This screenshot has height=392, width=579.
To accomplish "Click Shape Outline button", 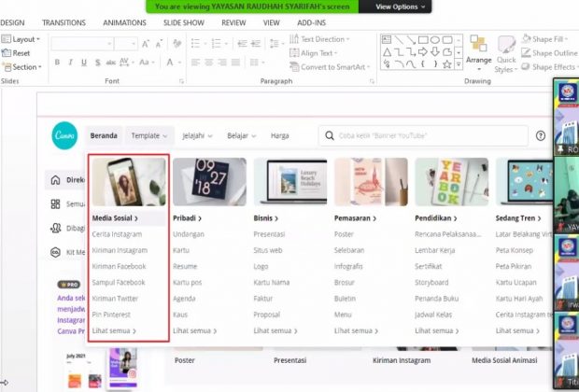I will pos(549,53).
